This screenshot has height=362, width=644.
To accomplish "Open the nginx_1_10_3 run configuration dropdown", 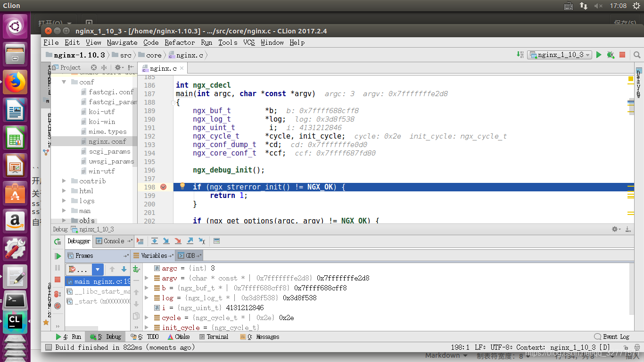I will (560, 55).
